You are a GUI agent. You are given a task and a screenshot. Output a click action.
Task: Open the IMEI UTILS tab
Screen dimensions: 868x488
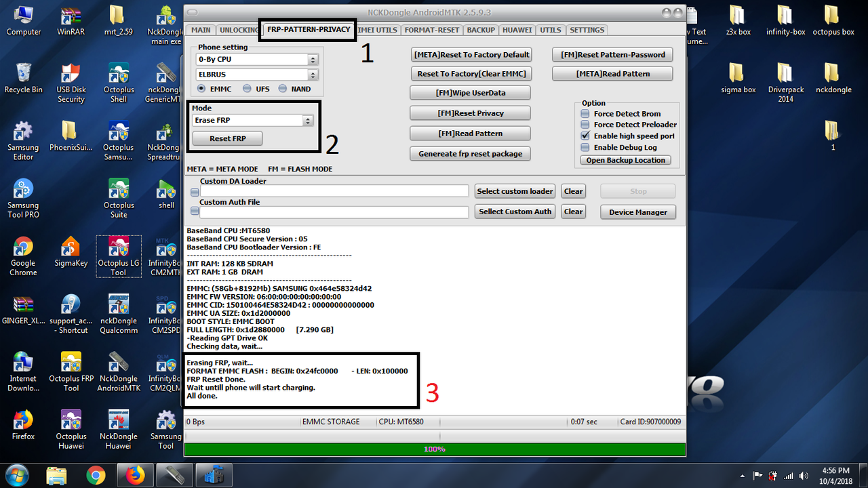(x=377, y=30)
